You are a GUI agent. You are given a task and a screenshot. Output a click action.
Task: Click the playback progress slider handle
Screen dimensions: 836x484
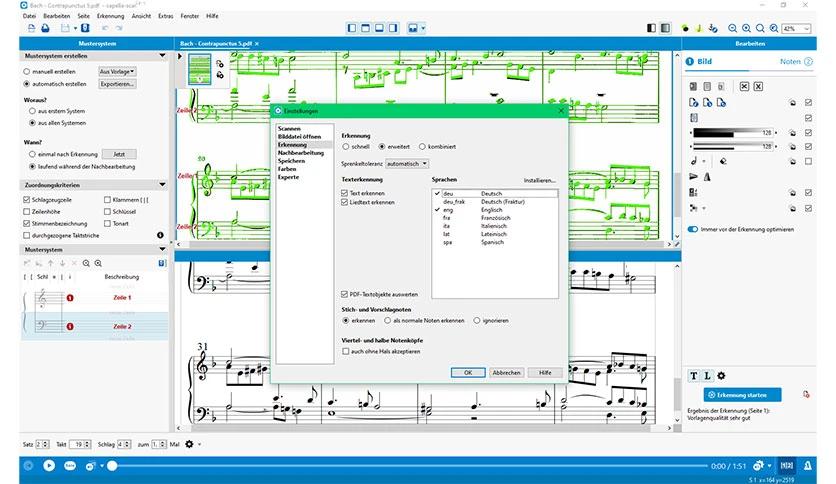112,466
